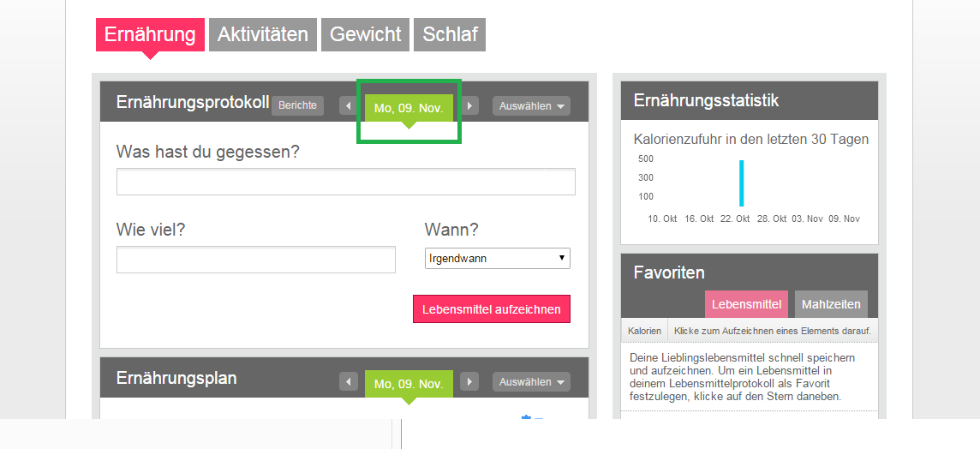Focus the 'Wie viel?' input field

click(256, 260)
